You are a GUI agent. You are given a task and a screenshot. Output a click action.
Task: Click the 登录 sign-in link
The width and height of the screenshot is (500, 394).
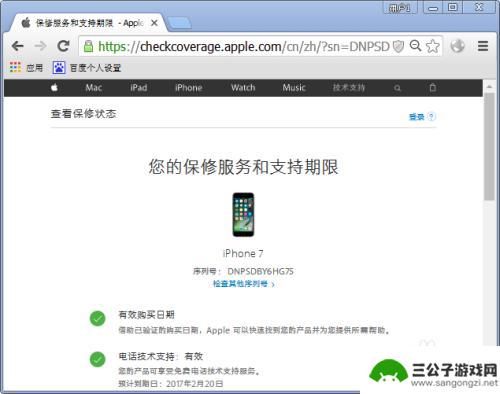(417, 117)
